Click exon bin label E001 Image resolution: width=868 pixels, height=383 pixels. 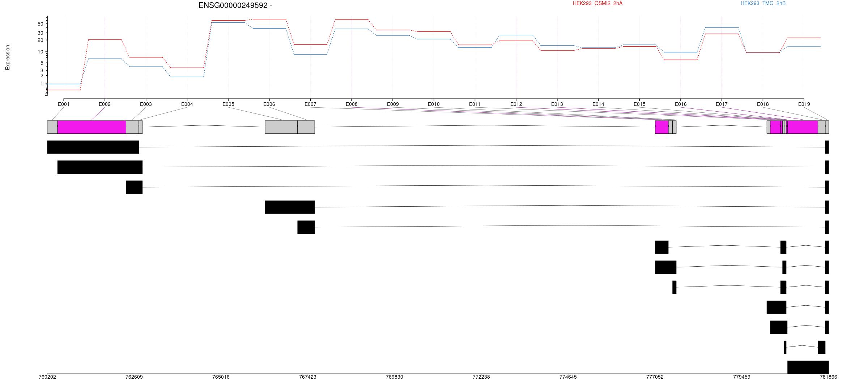pyautogui.click(x=64, y=104)
